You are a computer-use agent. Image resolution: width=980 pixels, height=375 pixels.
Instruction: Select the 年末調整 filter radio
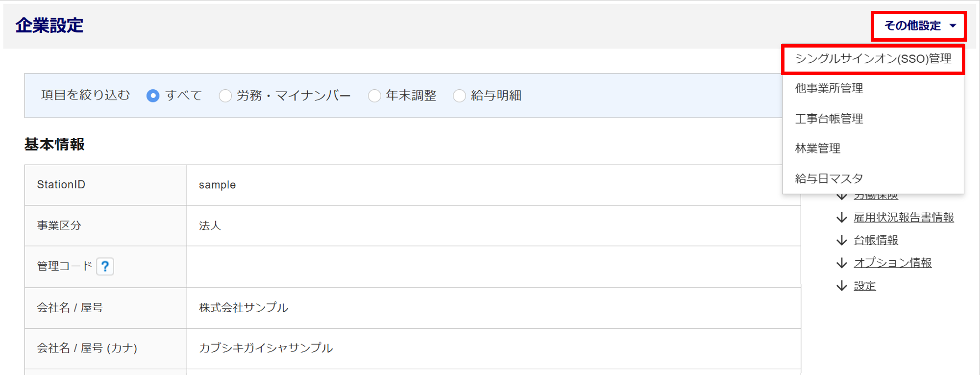[374, 96]
